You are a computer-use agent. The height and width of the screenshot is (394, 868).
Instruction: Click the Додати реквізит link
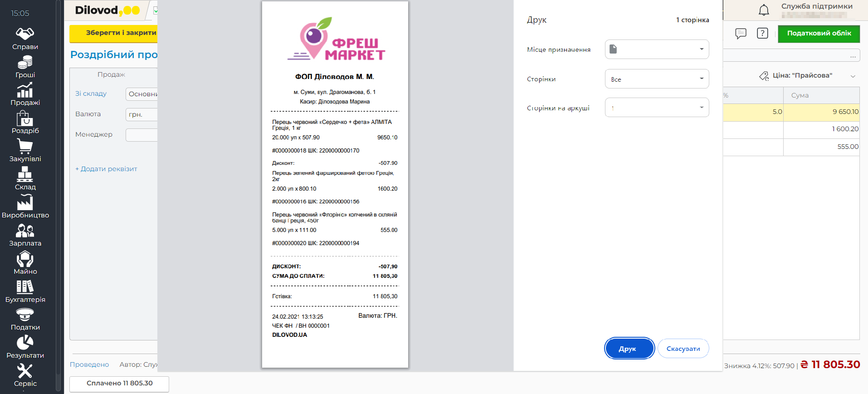[x=106, y=169]
